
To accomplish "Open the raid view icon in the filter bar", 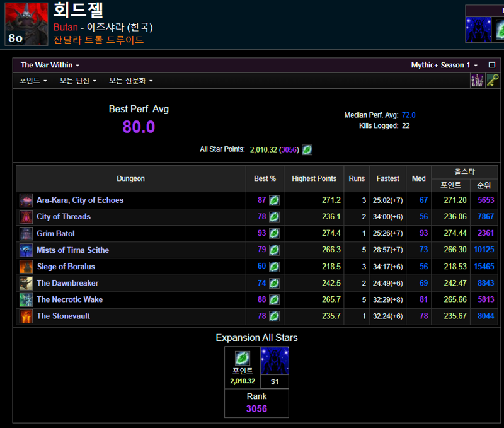I will (478, 81).
